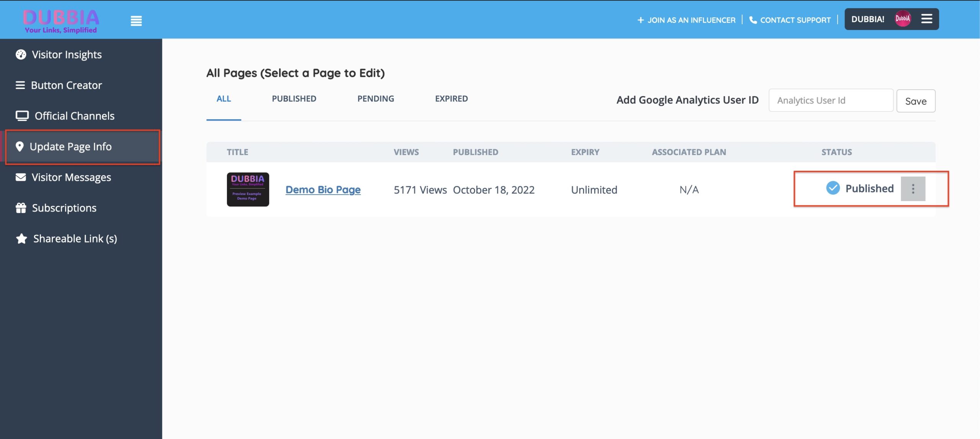Click the Visitor Insights palette icon
Viewport: 980px width, 439px height.
[21, 54]
